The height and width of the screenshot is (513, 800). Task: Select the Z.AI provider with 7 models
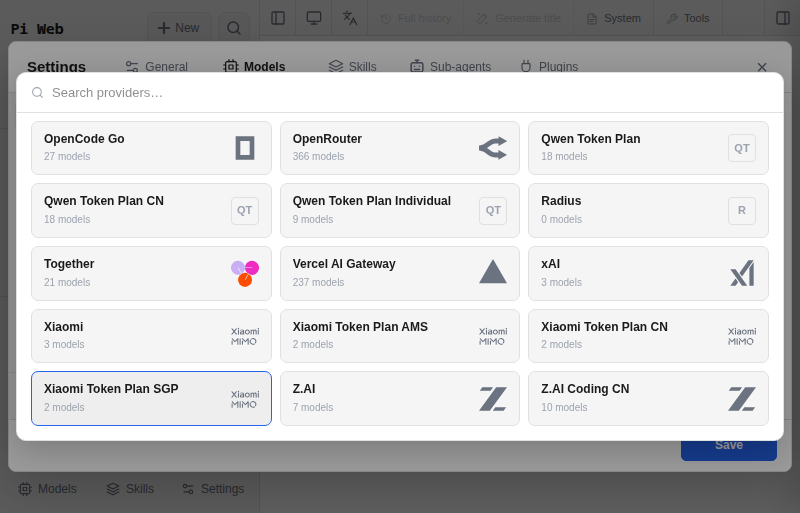pos(399,399)
